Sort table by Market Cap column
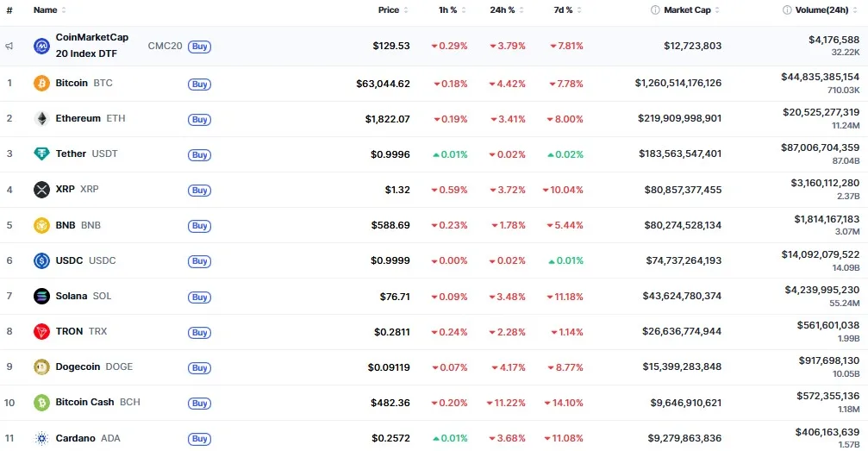 691,10
